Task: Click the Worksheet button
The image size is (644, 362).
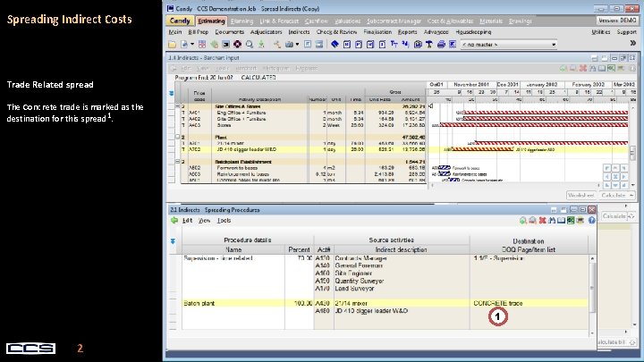Action: coord(581,196)
